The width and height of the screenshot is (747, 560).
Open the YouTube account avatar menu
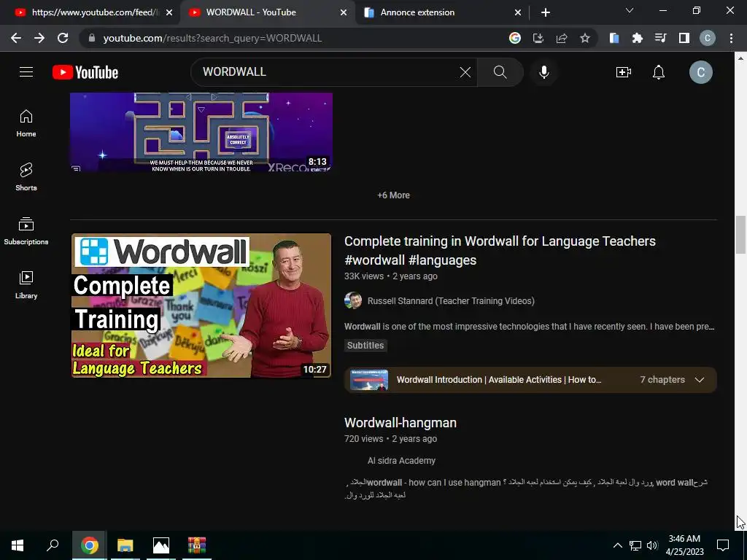(x=701, y=72)
